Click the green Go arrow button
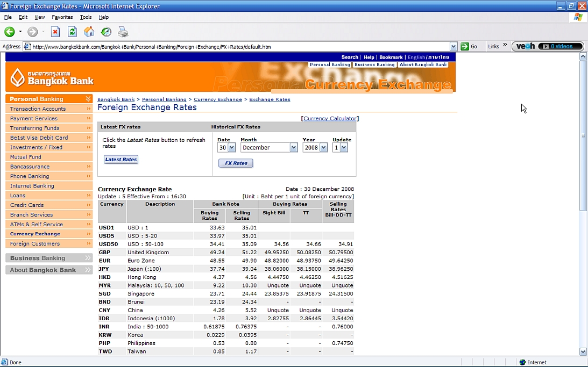Viewport: 588px width, 367px height. tap(465, 46)
